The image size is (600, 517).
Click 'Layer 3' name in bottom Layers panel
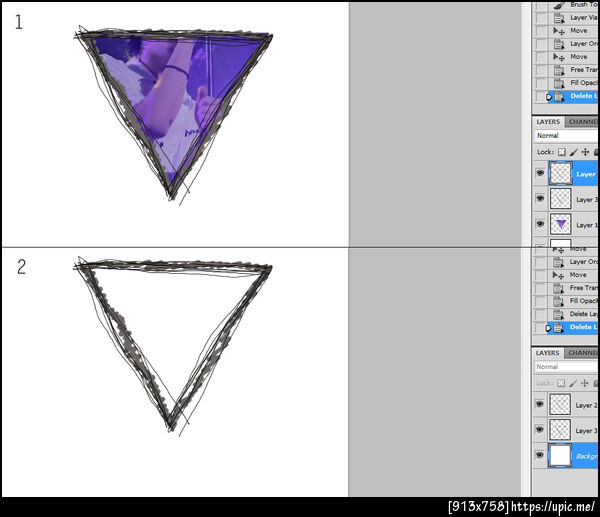tap(586, 431)
